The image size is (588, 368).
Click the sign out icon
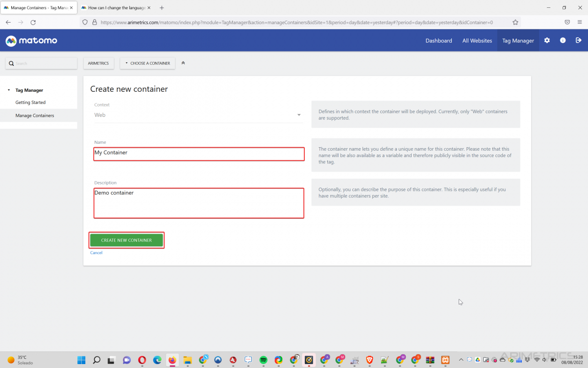pos(579,41)
